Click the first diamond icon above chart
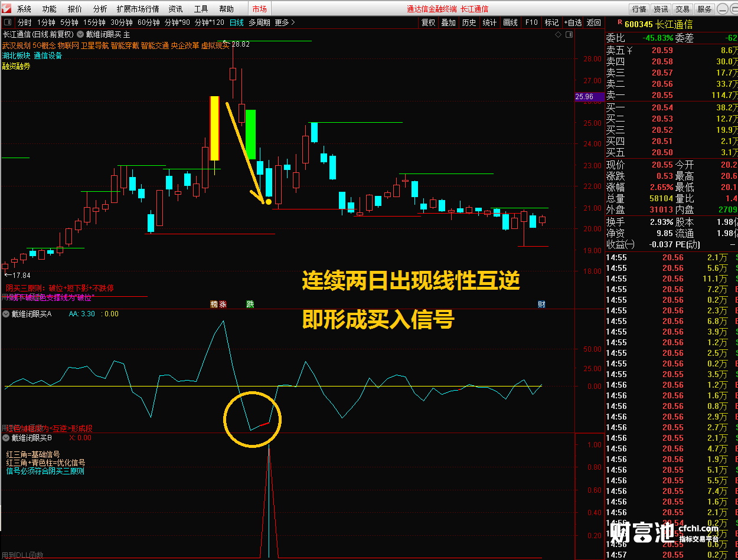Viewport: 738px width, 560px height. [559, 35]
